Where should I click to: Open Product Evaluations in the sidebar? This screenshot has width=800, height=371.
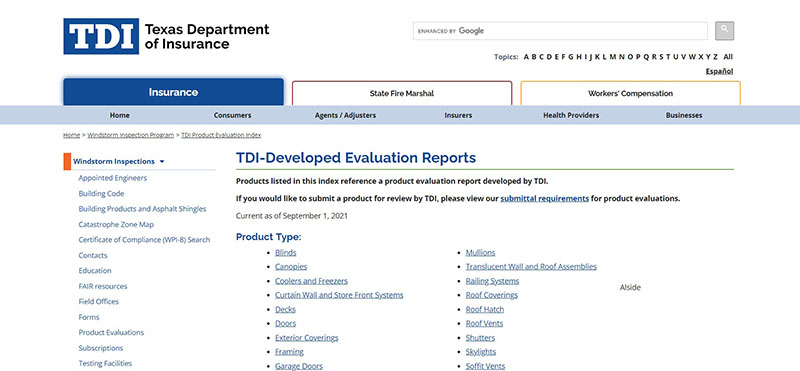pyautogui.click(x=111, y=332)
